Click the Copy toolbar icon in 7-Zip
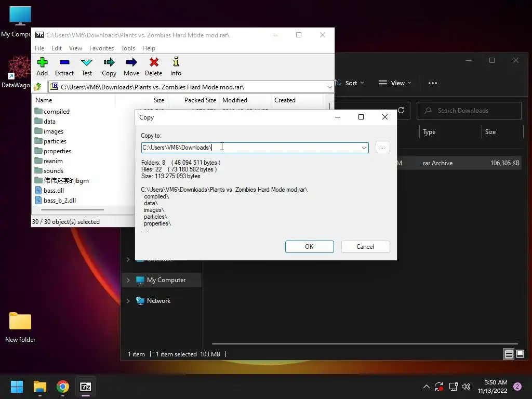This screenshot has width=532, height=399. coord(109,66)
